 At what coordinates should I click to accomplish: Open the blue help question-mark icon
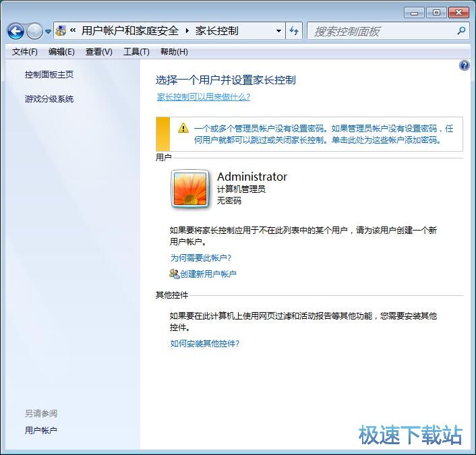(464, 65)
